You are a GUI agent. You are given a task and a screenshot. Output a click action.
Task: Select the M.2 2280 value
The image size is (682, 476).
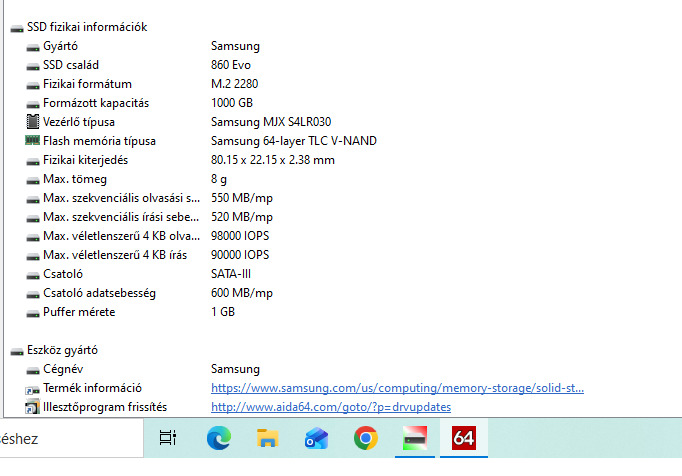(234, 84)
